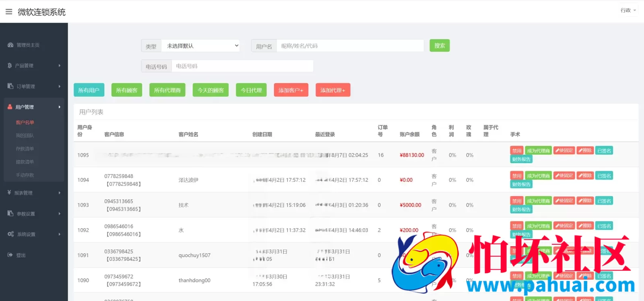Click 禁用 for user 1094
Viewport: 644px width, 301px height.
coord(517,176)
